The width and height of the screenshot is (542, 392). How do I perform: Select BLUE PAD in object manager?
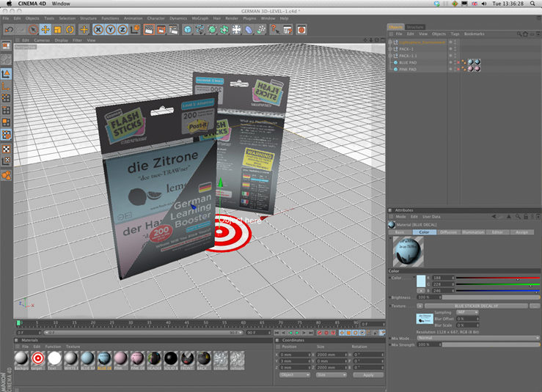point(408,62)
